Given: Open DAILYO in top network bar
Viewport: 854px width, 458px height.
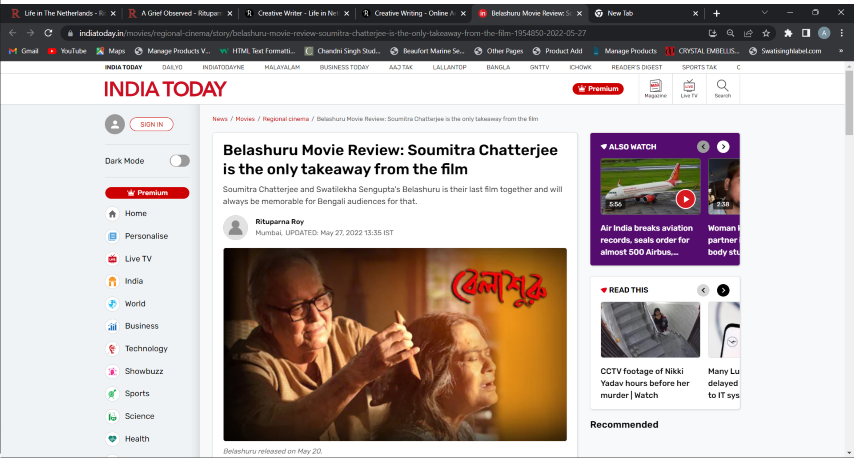Looking at the screenshot, I should click(172, 68).
